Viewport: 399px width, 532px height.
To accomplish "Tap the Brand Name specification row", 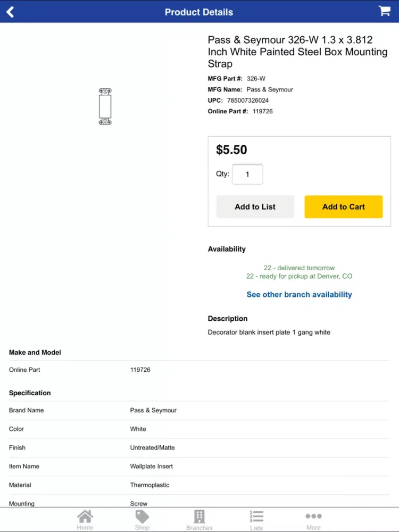I will (x=199, y=411).
